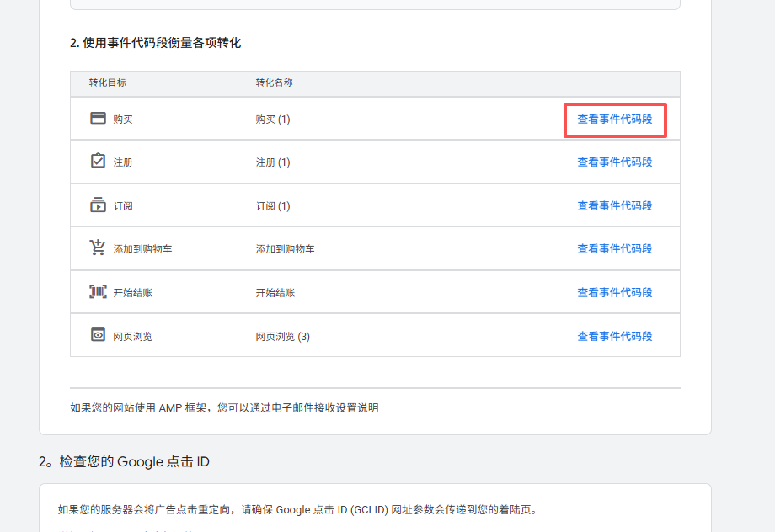Image resolution: width=775 pixels, height=532 pixels.
Task: Select the 网页浏览 (3) conversion name
Action: pos(282,337)
